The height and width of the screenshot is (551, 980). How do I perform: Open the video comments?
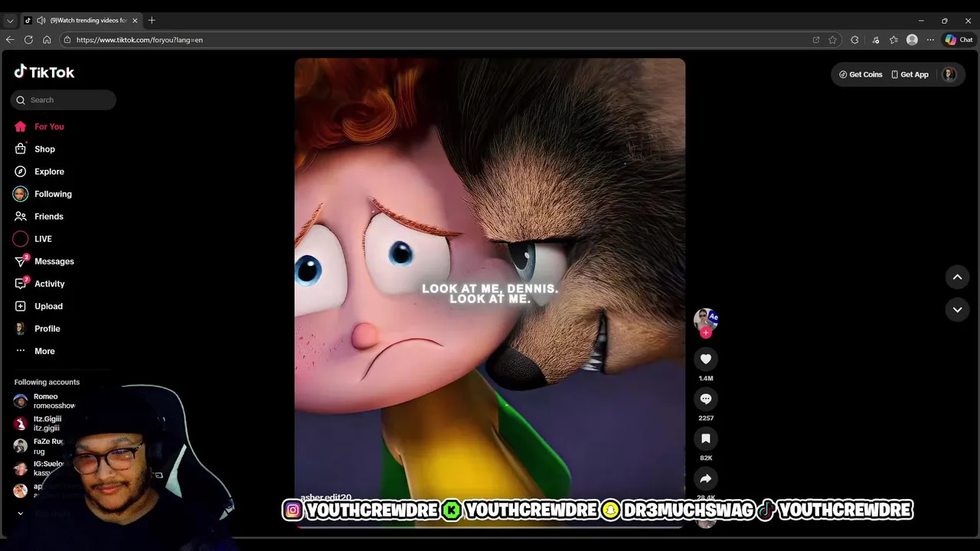(x=706, y=399)
